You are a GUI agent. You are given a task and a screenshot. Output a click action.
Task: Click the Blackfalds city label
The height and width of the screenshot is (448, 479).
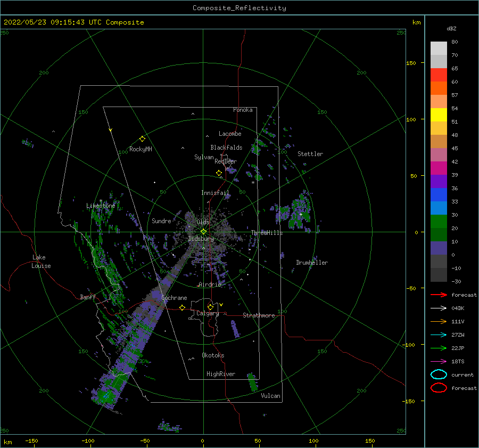(226, 148)
